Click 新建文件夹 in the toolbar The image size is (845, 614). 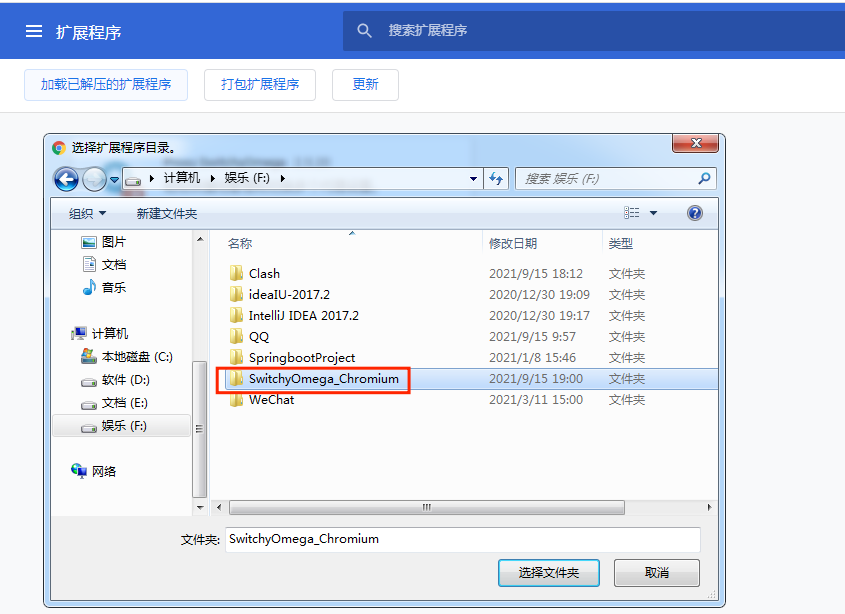tap(167, 213)
